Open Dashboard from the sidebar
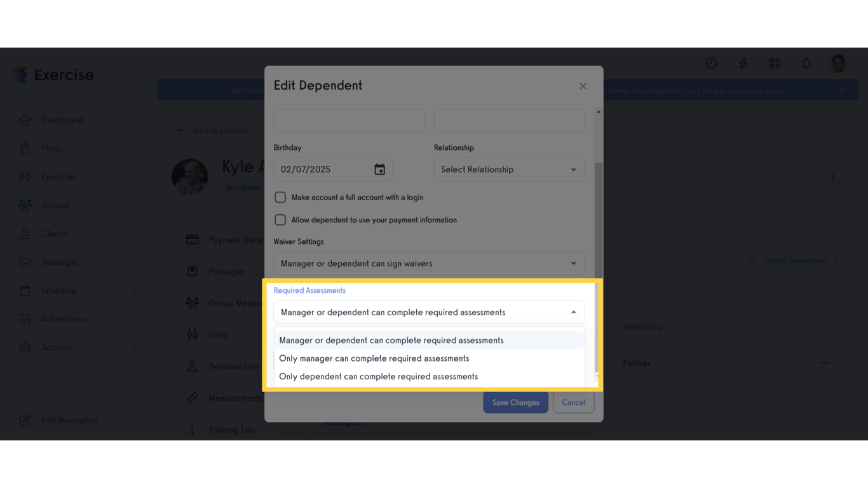The width and height of the screenshot is (868, 488). (62, 120)
